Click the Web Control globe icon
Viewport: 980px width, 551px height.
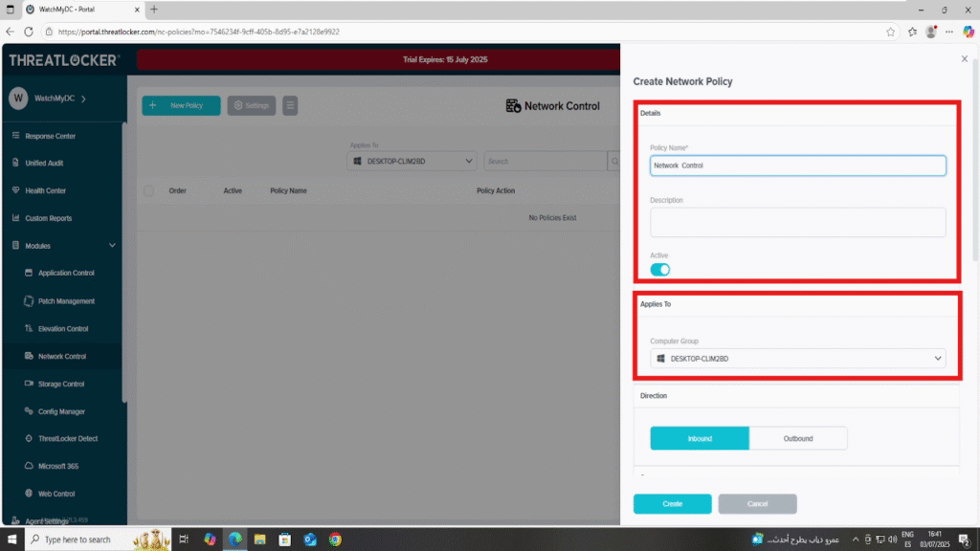point(29,493)
